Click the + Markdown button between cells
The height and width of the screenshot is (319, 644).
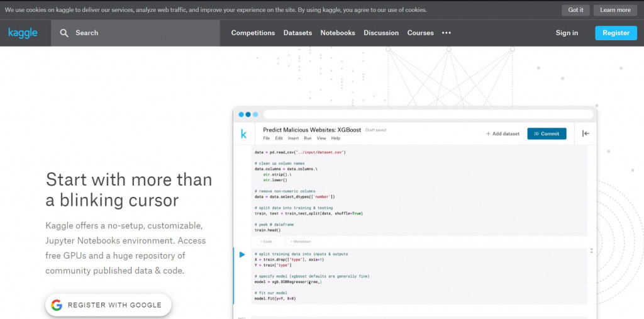pos(301,242)
